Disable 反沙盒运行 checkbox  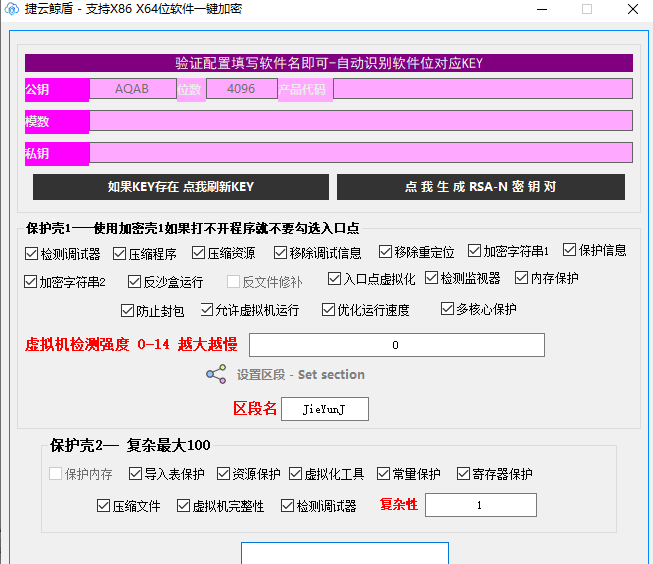(x=134, y=282)
